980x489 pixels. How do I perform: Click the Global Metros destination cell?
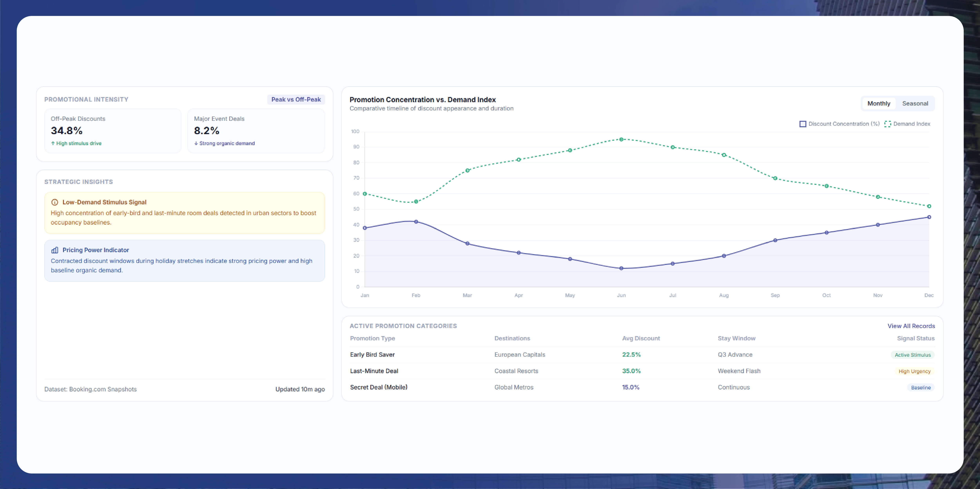pos(514,387)
